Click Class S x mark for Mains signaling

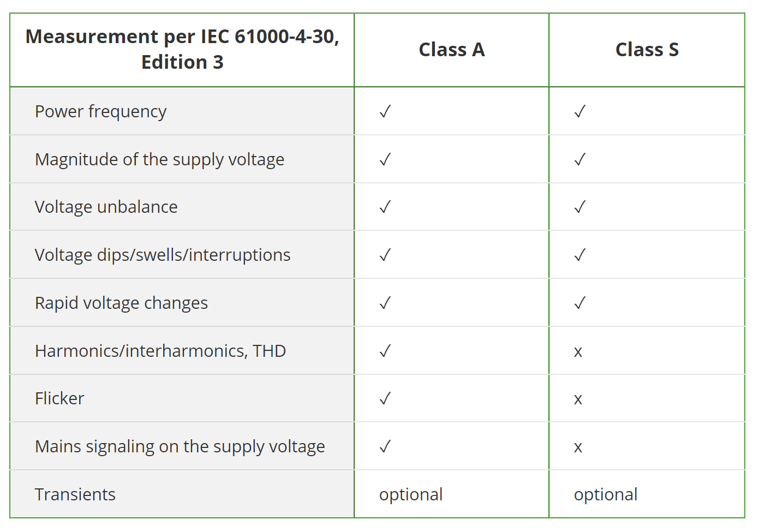pyautogui.click(x=578, y=447)
